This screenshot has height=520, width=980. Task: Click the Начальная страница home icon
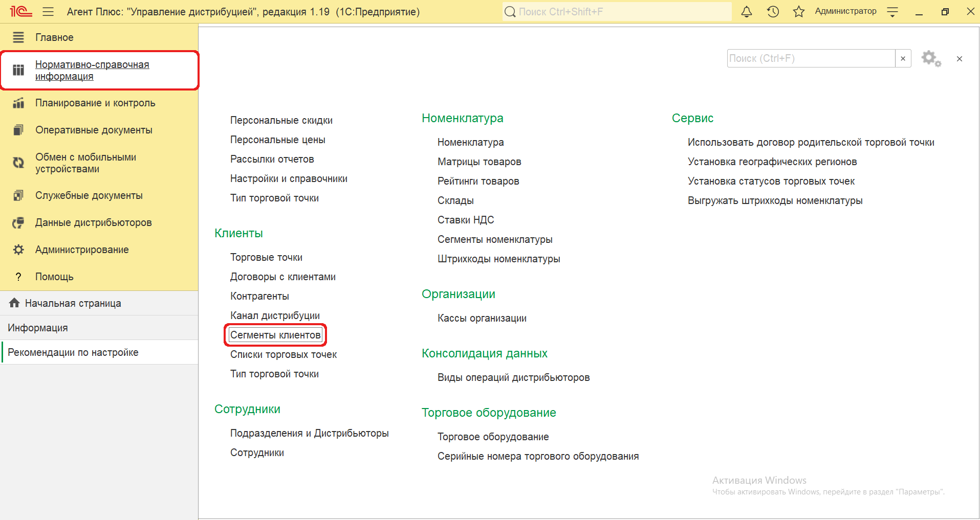[x=14, y=303]
